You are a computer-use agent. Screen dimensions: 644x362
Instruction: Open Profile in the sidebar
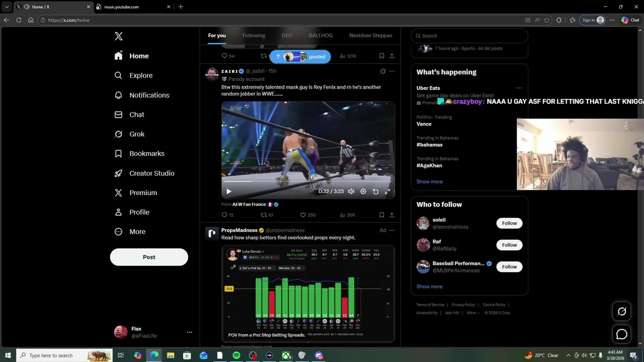coord(132,212)
